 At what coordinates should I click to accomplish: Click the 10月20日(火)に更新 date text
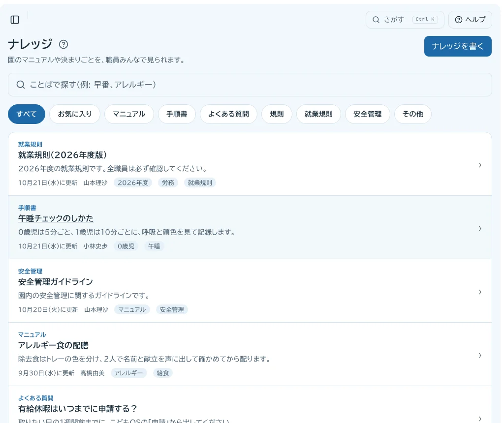[x=48, y=309]
